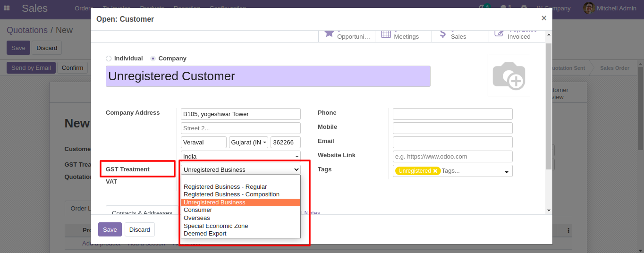The height and width of the screenshot is (253, 644).
Task: Click the Sales Order status stage
Action: [x=614, y=68]
